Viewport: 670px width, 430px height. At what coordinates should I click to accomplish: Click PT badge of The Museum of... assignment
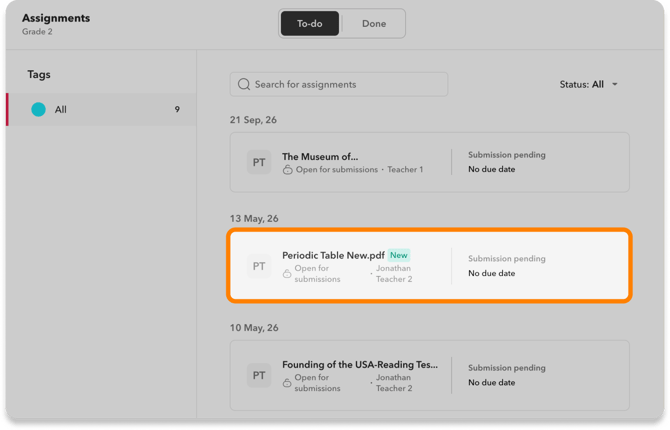259,162
